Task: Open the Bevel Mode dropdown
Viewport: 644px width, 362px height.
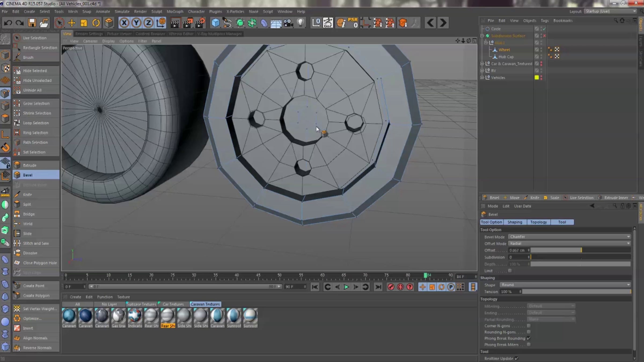Action: [x=569, y=237]
